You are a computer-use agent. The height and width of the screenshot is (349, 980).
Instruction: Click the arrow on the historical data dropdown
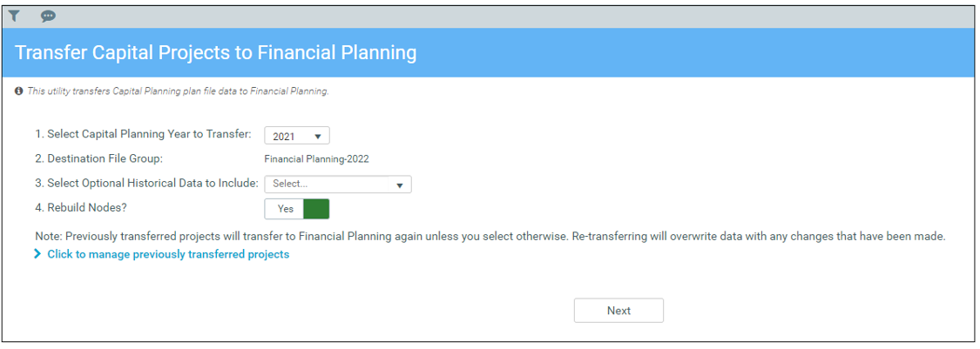pyautogui.click(x=399, y=185)
